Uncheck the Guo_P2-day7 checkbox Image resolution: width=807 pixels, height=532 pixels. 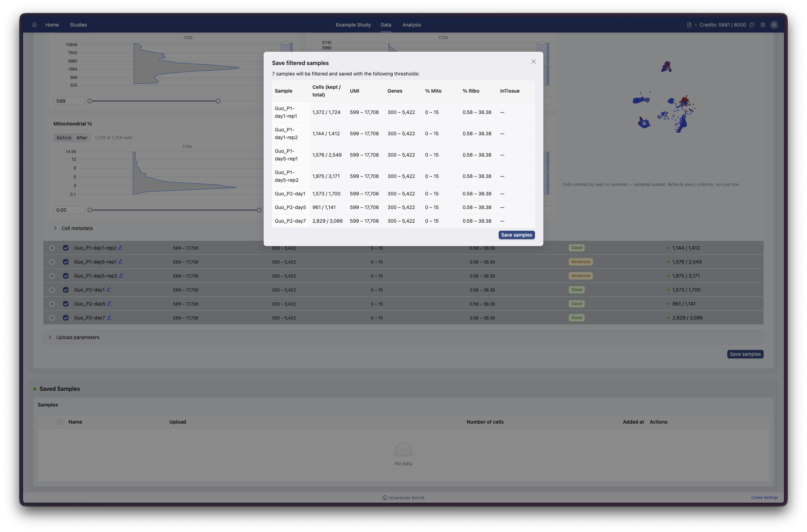tap(66, 318)
